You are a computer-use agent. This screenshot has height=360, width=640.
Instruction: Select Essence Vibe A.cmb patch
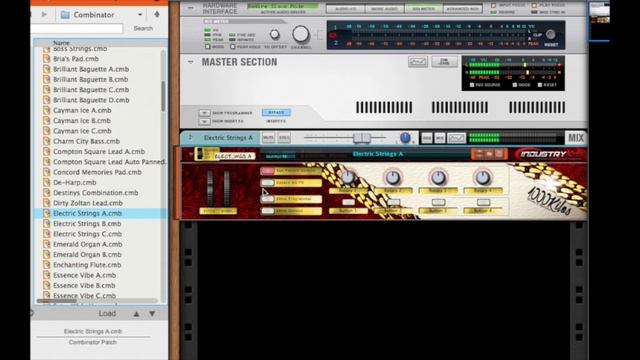point(84,275)
